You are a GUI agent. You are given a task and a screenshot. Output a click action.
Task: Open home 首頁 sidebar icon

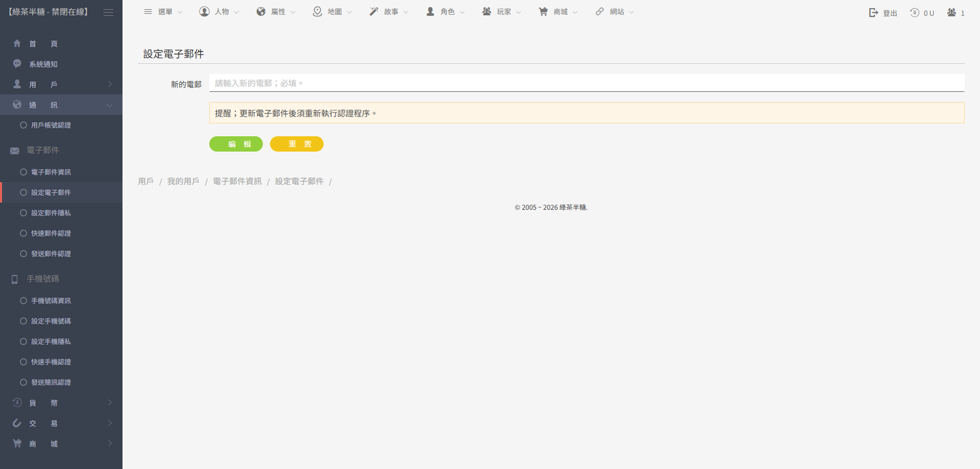tap(17, 44)
